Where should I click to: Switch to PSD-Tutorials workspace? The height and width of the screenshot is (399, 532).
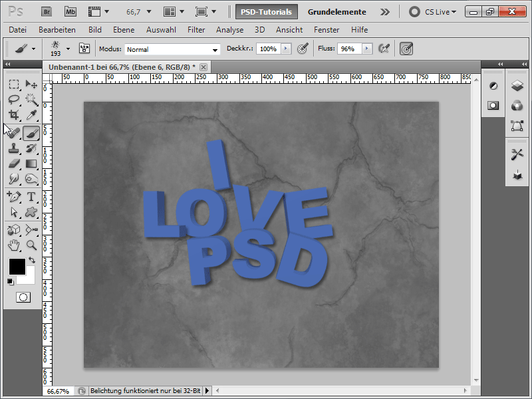[x=266, y=11]
